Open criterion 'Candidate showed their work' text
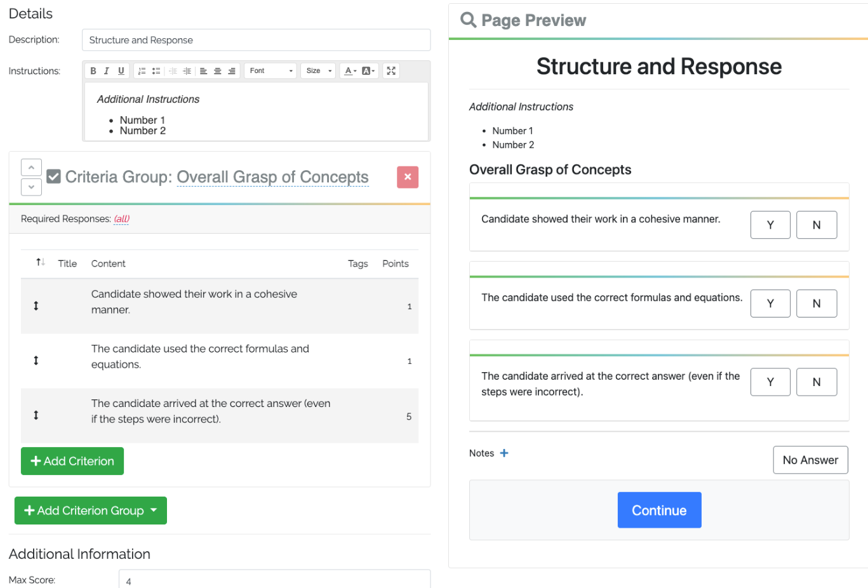 194,302
